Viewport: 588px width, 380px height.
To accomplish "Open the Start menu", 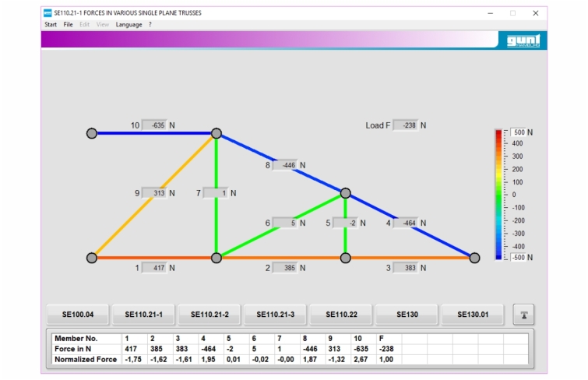I will pos(51,24).
